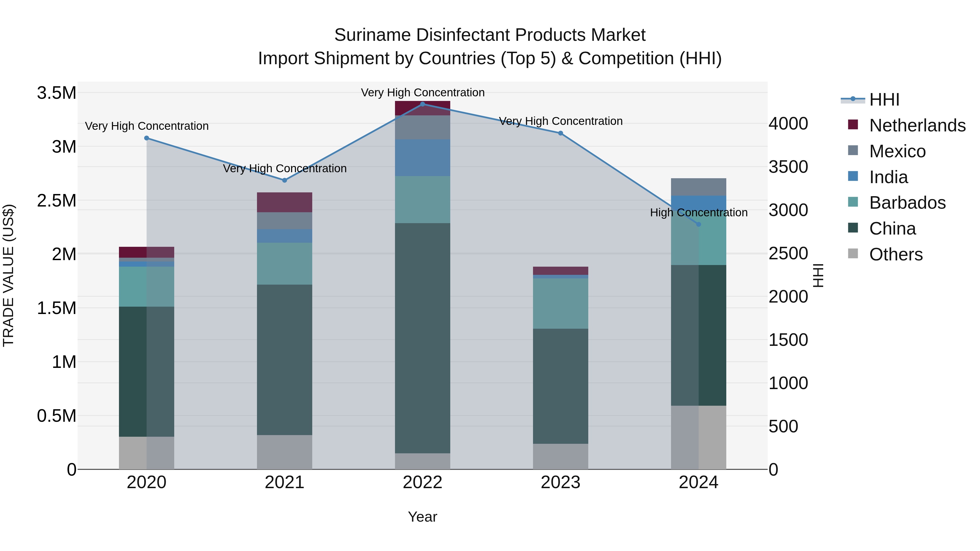This screenshot has width=980, height=551.
Task: Click the 2023 x-axis tick label
Action: tap(561, 482)
